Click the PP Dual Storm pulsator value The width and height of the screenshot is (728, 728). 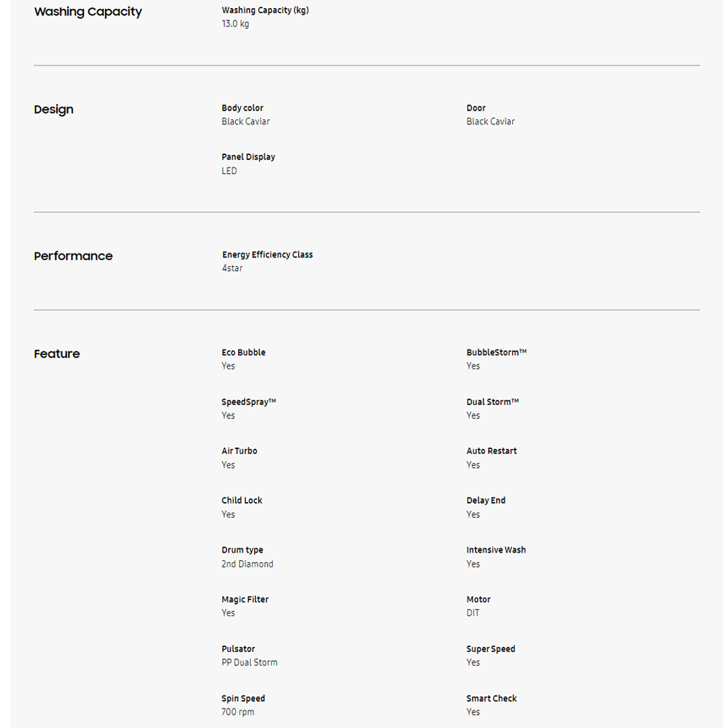(x=249, y=663)
